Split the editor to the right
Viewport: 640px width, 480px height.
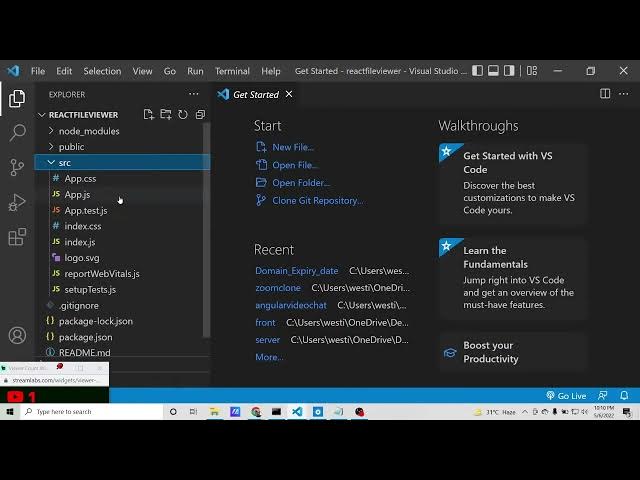605,94
